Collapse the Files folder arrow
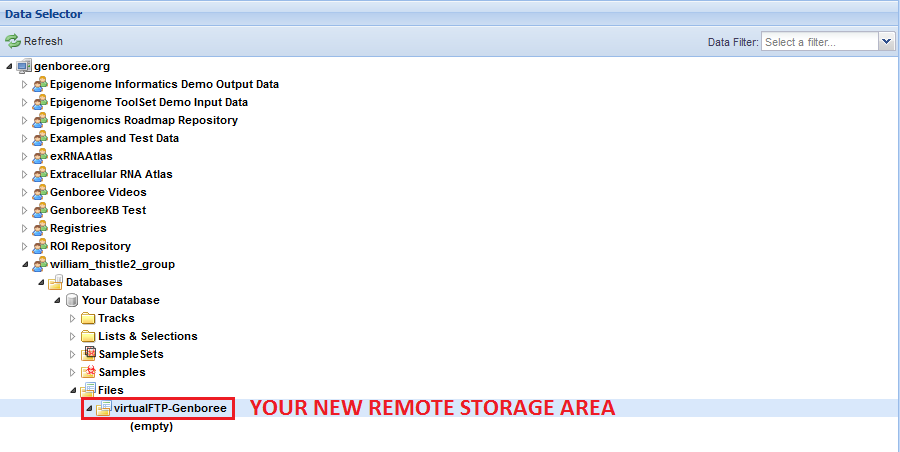 72,390
